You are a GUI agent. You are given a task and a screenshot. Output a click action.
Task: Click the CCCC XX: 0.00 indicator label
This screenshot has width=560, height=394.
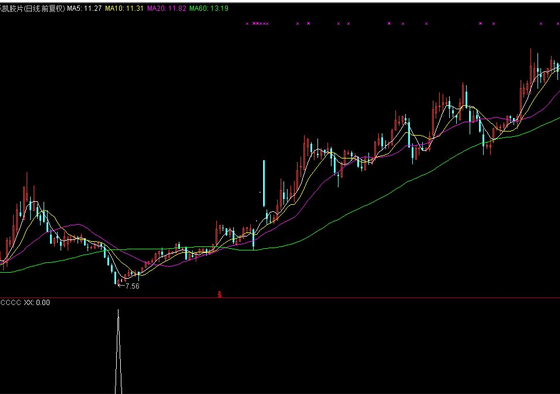[x=25, y=303]
